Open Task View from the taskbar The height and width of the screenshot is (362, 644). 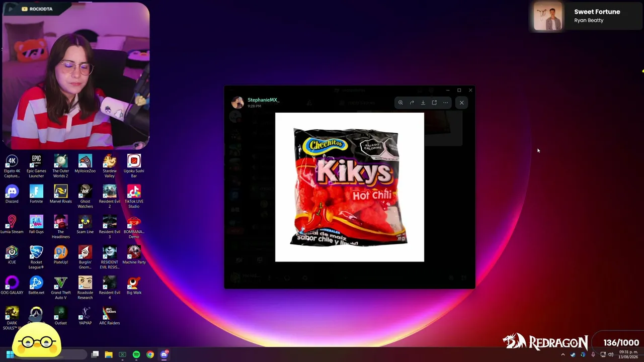[x=95, y=354]
